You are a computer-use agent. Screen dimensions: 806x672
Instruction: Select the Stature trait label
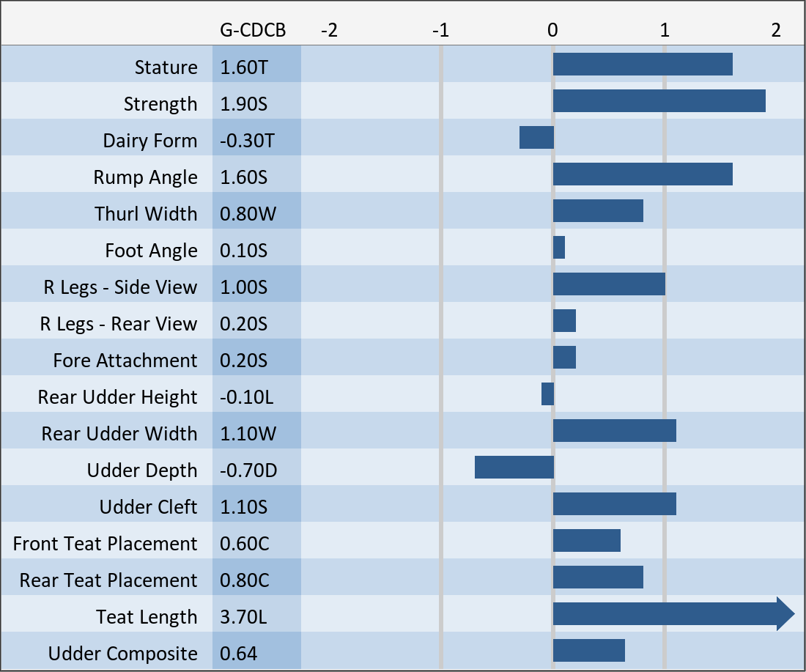coord(166,67)
